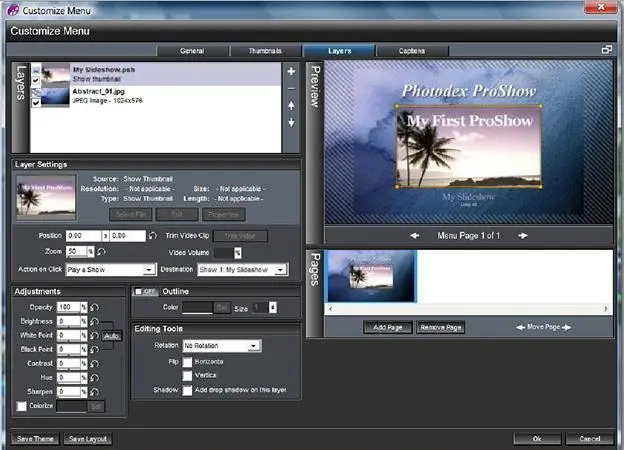Switch to the Captions tab
624x450 pixels.
coord(412,51)
